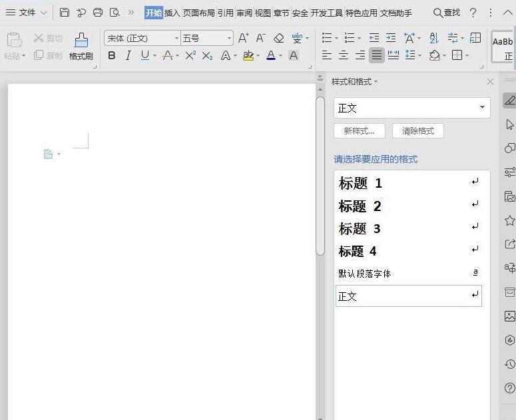Expand more quick-access tools chevron
516x420 pixels.
pyautogui.click(x=131, y=13)
